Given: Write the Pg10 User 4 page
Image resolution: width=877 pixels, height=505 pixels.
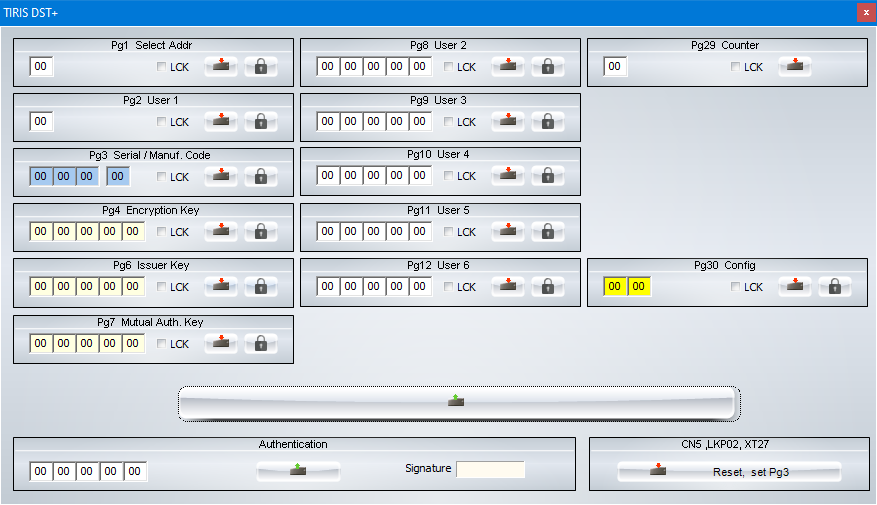Looking at the screenshot, I should 508,176.
